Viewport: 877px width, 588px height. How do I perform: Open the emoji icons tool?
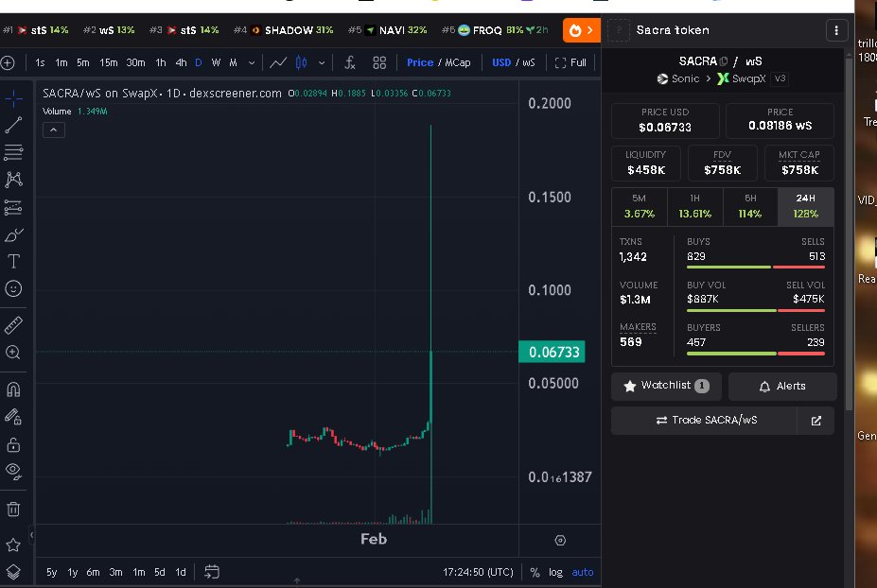13,288
